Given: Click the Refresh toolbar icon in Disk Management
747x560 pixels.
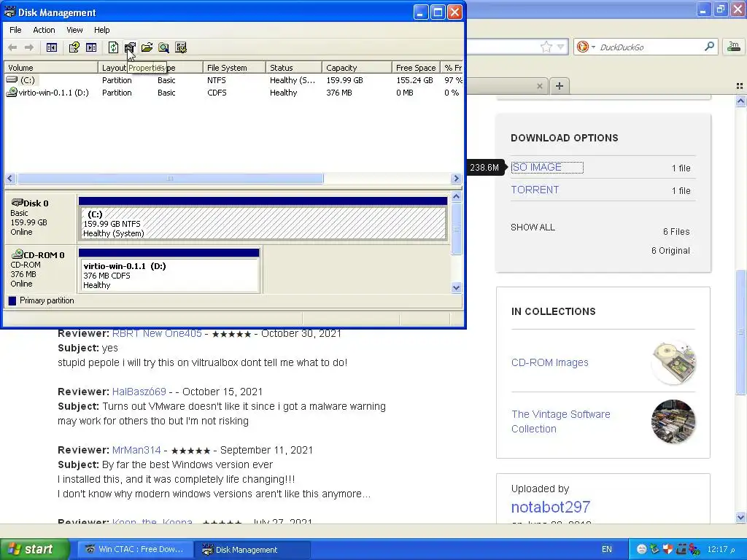Looking at the screenshot, I should tap(113, 47).
